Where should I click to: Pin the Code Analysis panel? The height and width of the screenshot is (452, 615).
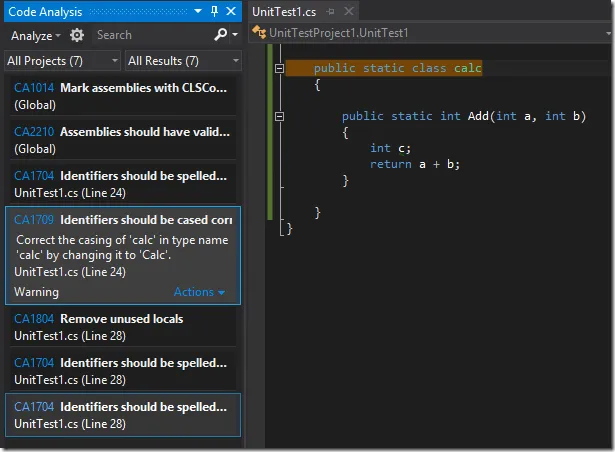(215, 11)
